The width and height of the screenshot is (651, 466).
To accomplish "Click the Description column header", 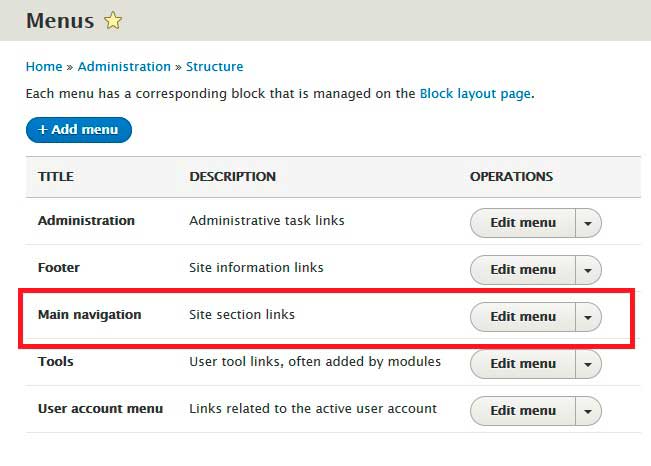I will pos(232,177).
